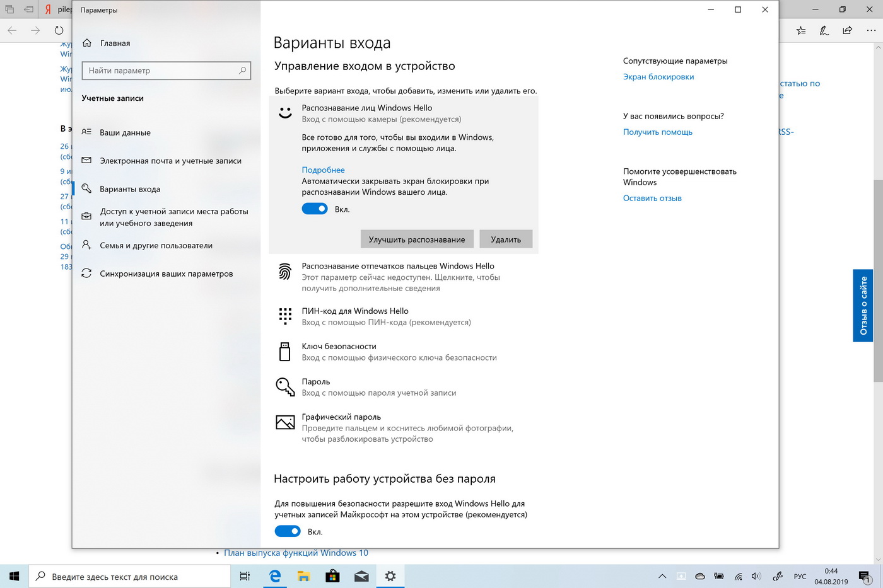Viewport: 883px width, 588px height.
Task: Open Action Center notifications
Action: (865, 576)
